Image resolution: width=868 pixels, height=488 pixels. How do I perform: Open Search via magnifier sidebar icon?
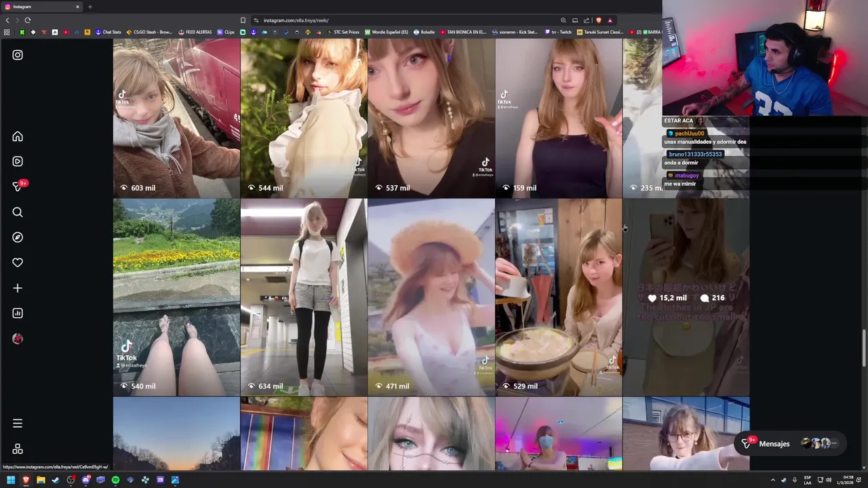[x=18, y=212]
